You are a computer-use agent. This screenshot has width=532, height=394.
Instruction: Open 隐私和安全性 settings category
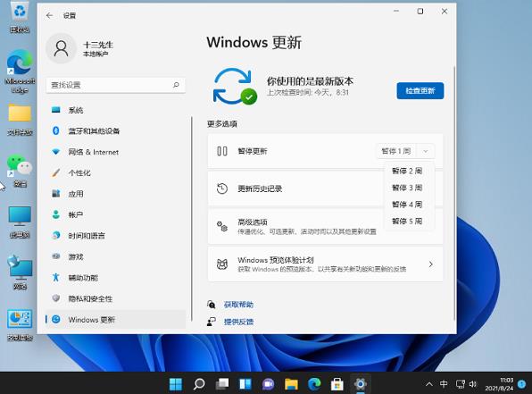115,298
